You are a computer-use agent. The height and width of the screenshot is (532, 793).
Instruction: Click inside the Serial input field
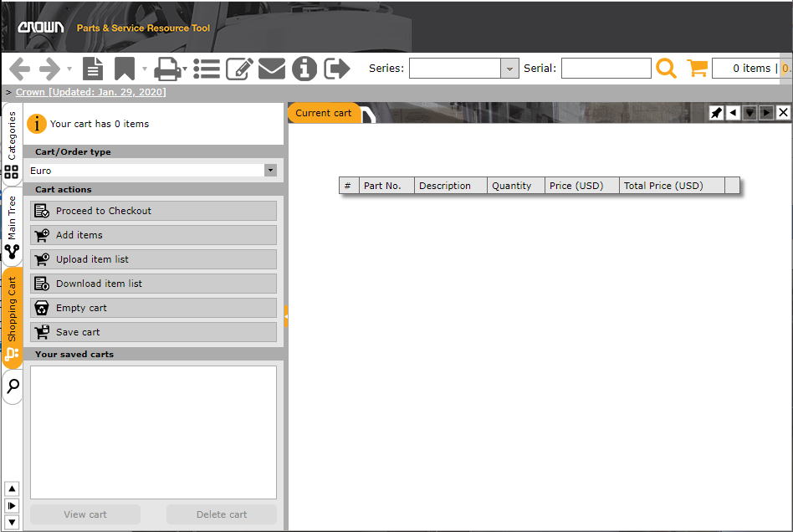[606, 68]
